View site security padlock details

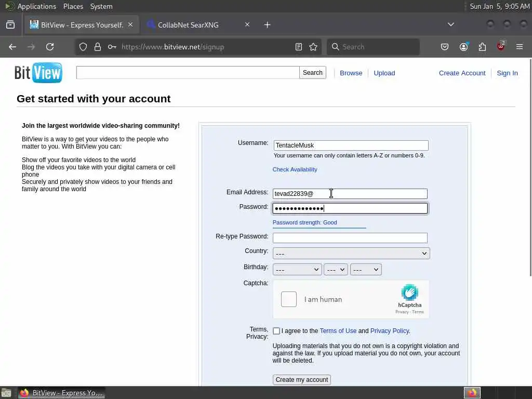pyautogui.click(x=98, y=47)
